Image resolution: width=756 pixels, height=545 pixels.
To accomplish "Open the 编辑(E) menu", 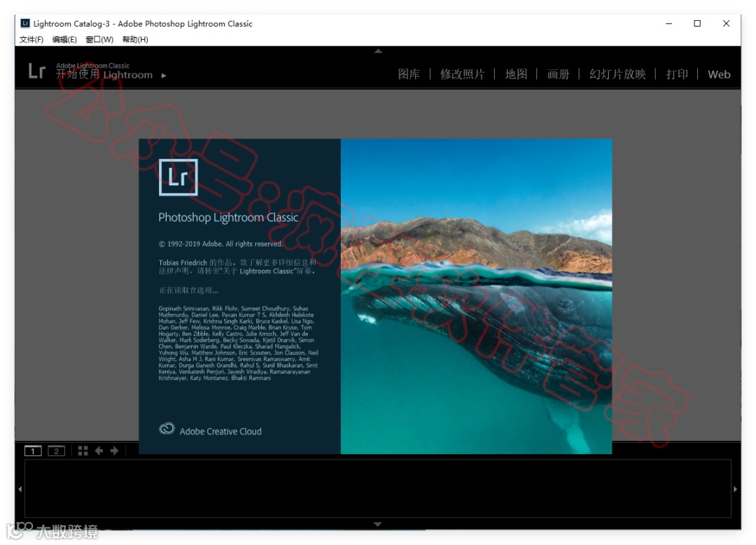I will tap(64, 39).
